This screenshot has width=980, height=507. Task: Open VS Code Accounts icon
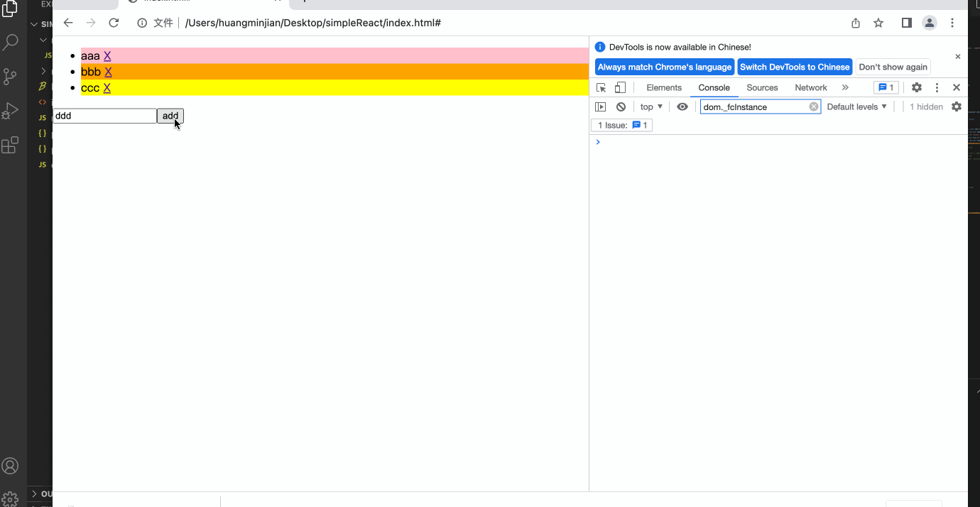pyautogui.click(x=10, y=466)
